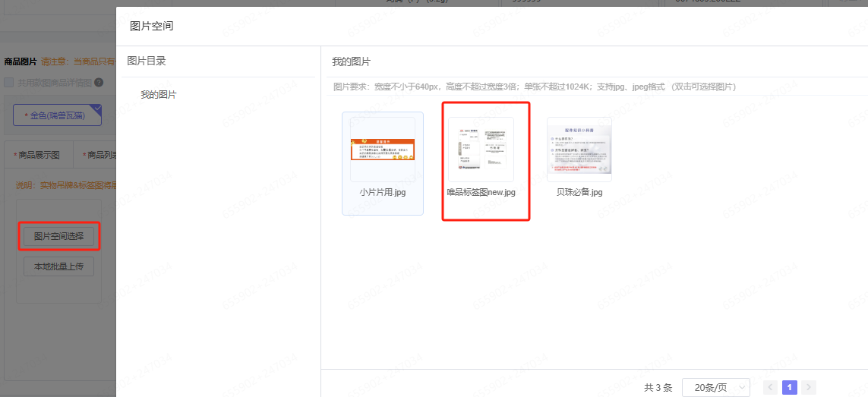
Task: Click the help icon beside 共用款图商品详情图
Action: (x=99, y=82)
